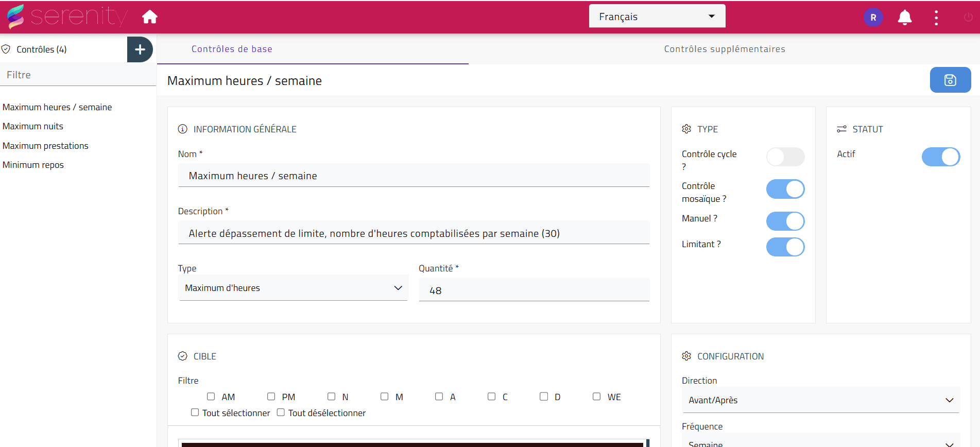Open Maximum nuits in the sidebar
This screenshot has width=980, height=447.
(33, 126)
